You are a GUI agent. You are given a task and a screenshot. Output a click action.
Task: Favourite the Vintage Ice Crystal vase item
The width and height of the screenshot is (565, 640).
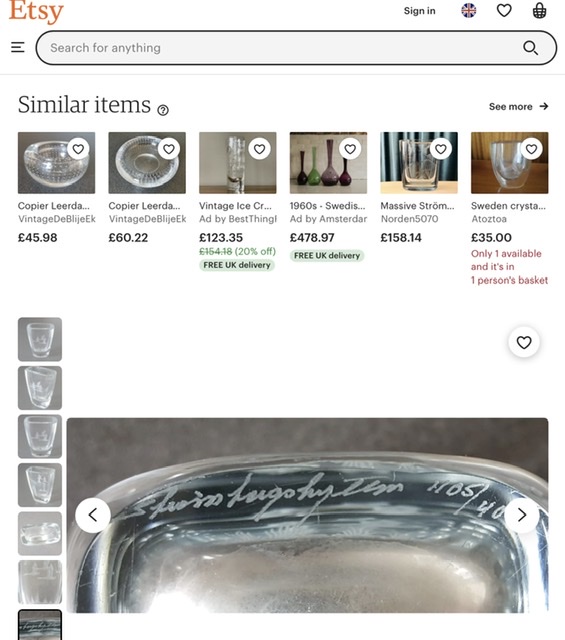pos(260,149)
